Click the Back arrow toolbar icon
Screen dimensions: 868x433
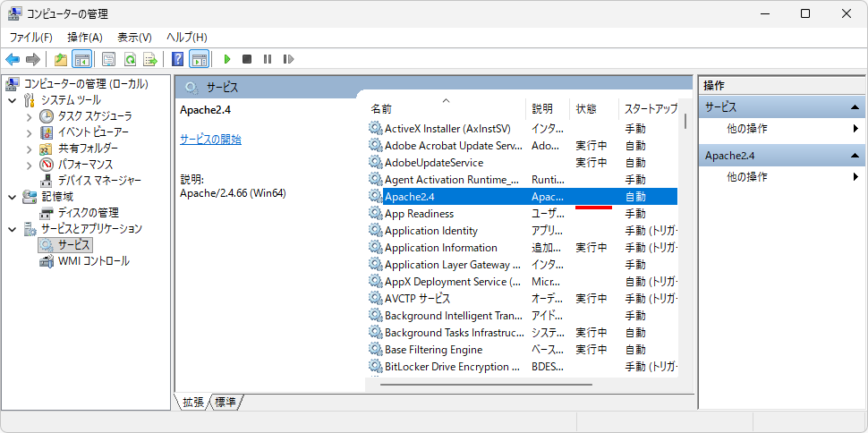pyautogui.click(x=13, y=59)
